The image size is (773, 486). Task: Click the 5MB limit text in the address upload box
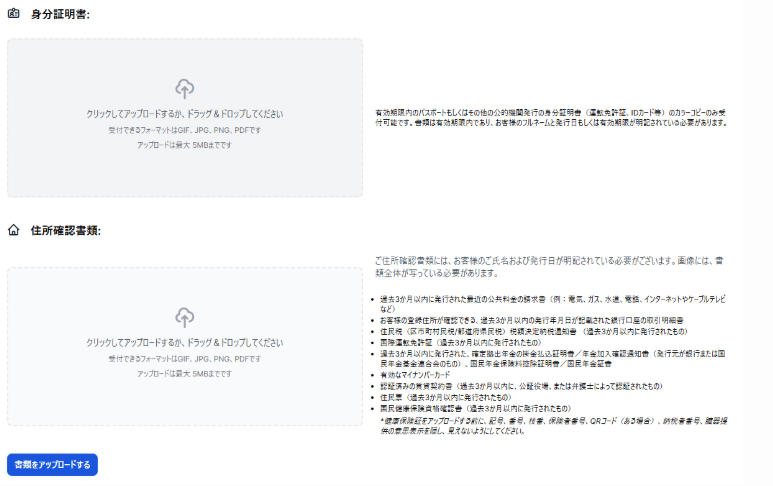(184, 373)
